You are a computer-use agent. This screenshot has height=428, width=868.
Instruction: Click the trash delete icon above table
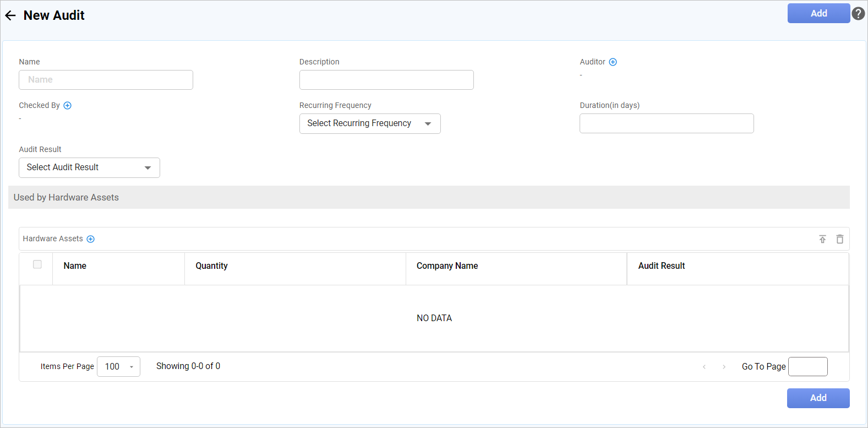(839, 239)
